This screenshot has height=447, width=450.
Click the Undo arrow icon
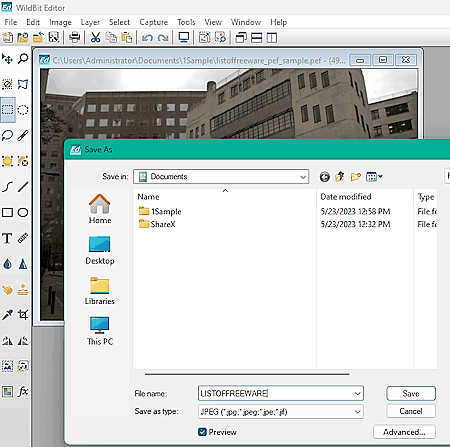[x=147, y=37]
